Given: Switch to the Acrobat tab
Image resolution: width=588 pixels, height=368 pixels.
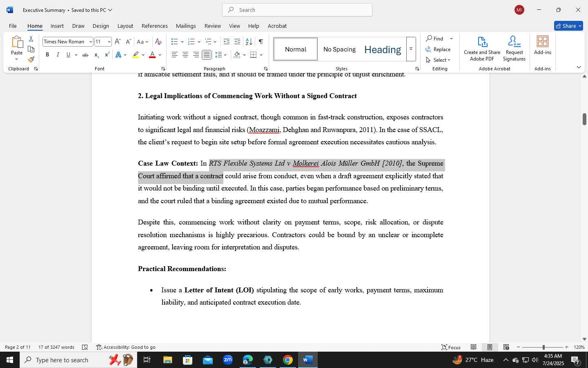Looking at the screenshot, I should (277, 26).
